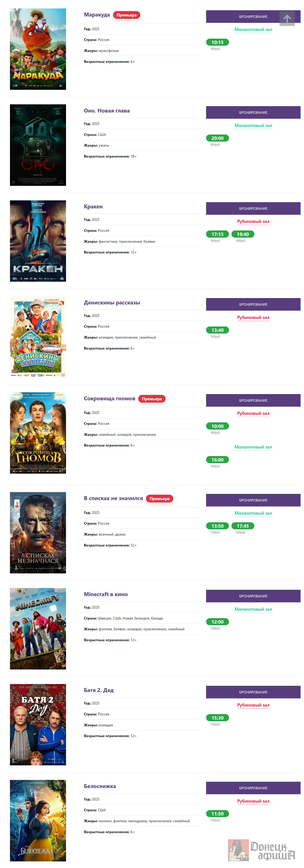Select 16:00 Сокровища гномов in Малахитовый зал
Viewport: 304px width, 868px height.
click(x=217, y=460)
